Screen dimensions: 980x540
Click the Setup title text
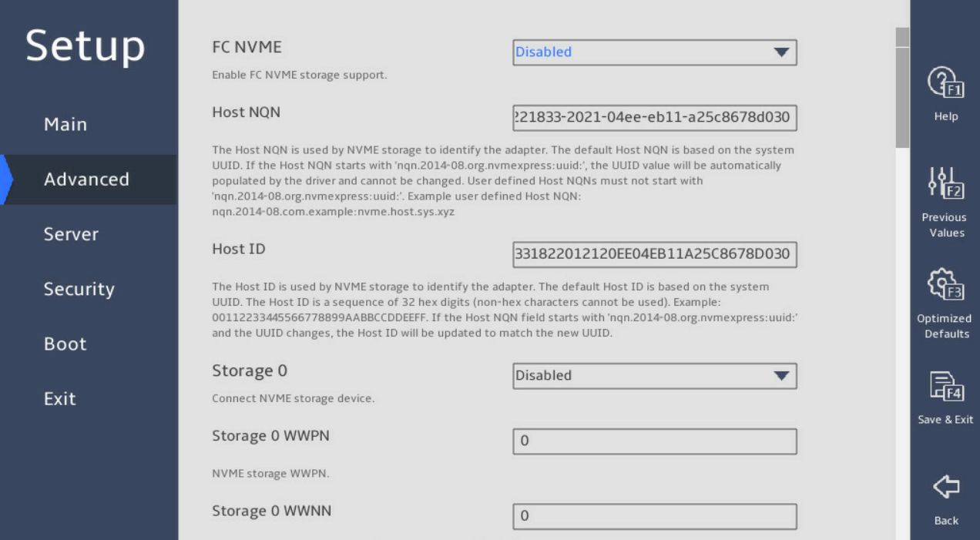[85, 46]
